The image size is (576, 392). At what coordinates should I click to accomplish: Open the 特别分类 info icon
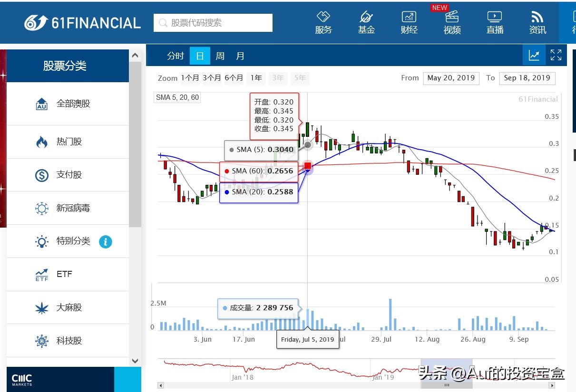(x=106, y=241)
